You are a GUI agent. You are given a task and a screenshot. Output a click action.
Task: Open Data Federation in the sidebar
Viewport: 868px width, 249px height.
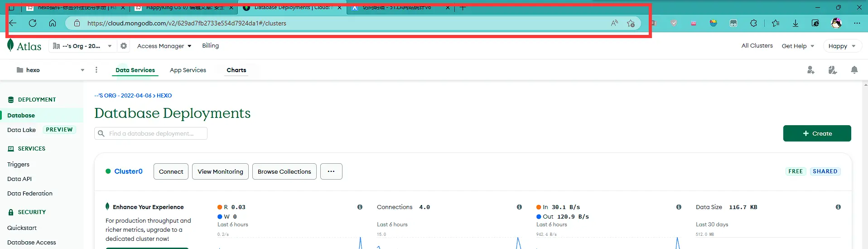pos(30,193)
